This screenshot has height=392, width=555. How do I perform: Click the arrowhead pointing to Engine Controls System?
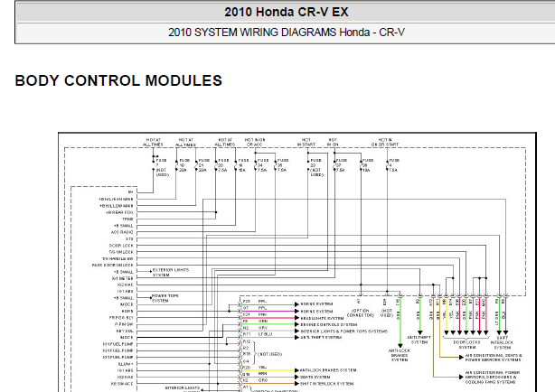296,324
